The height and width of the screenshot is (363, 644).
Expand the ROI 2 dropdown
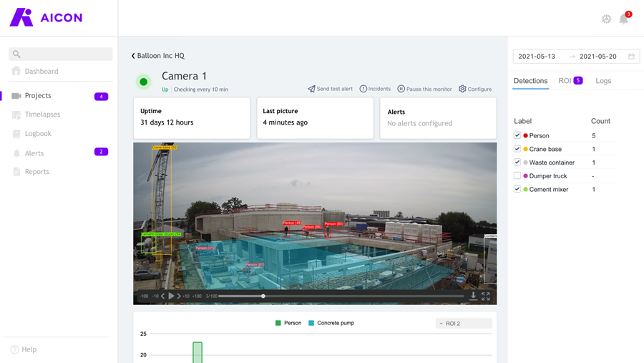tap(464, 324)
